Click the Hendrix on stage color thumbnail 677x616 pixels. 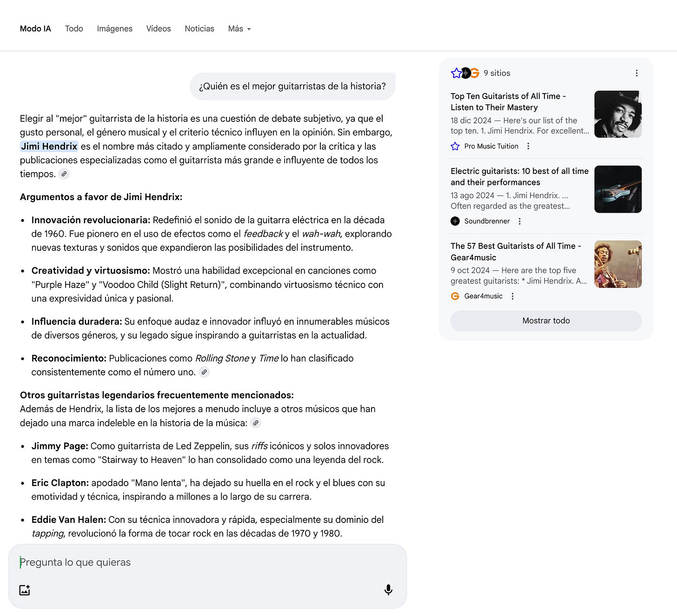click(618, 264)
